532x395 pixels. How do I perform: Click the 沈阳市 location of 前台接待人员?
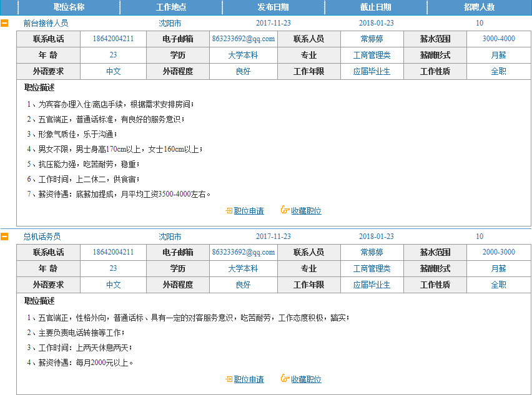click(x=170, y=23)
